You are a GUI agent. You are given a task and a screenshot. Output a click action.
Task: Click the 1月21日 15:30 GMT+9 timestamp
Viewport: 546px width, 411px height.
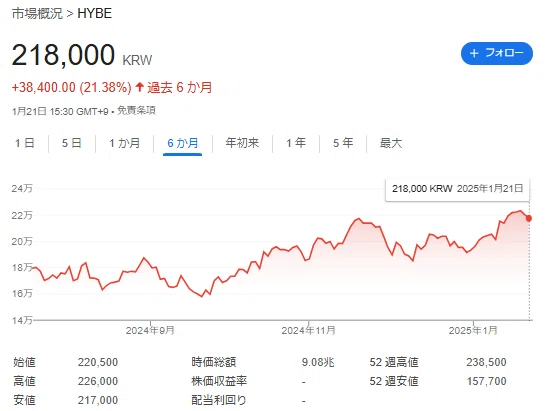pos(60,111)
